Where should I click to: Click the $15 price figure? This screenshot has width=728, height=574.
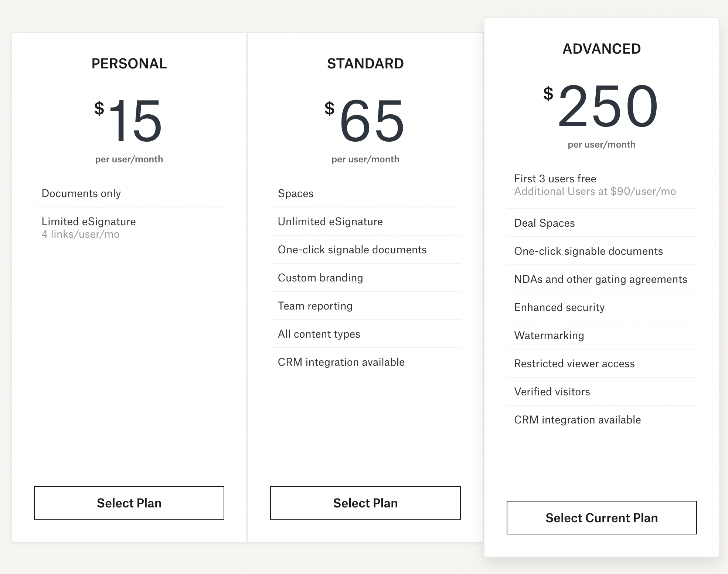tap(128, 121)
